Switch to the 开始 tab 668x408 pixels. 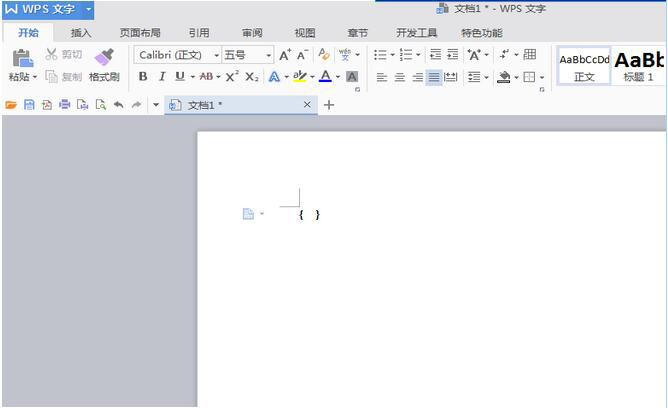pos(29,33)
